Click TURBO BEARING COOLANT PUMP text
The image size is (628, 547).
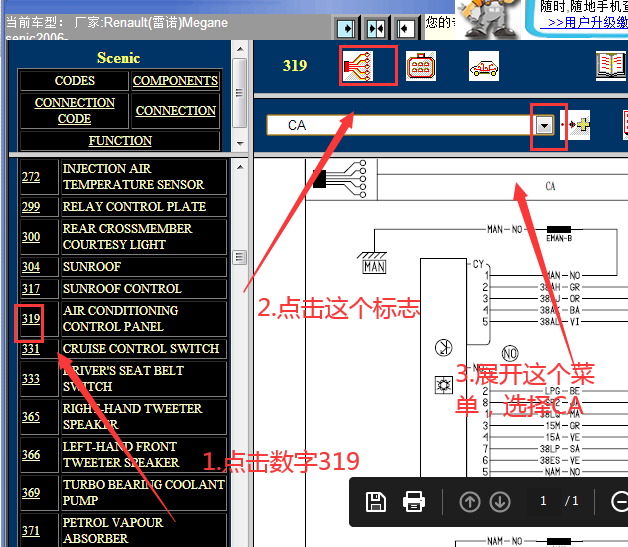coord(143,493)
